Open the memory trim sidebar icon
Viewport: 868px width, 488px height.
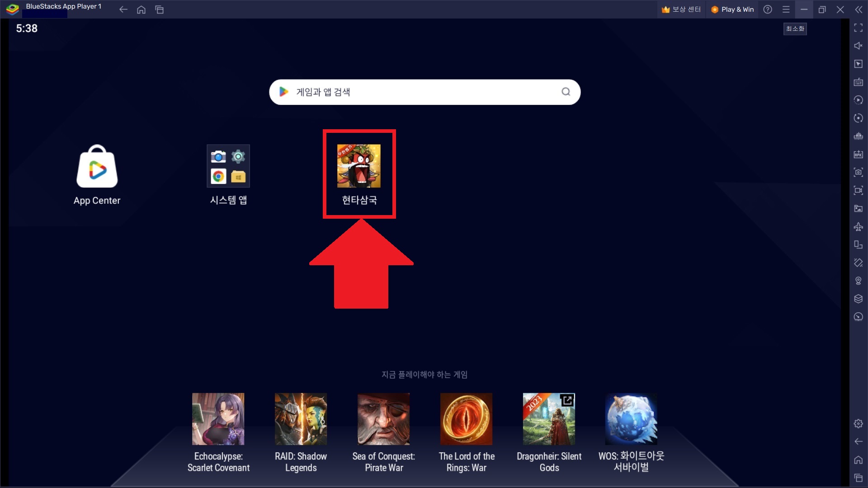(858, 136)
